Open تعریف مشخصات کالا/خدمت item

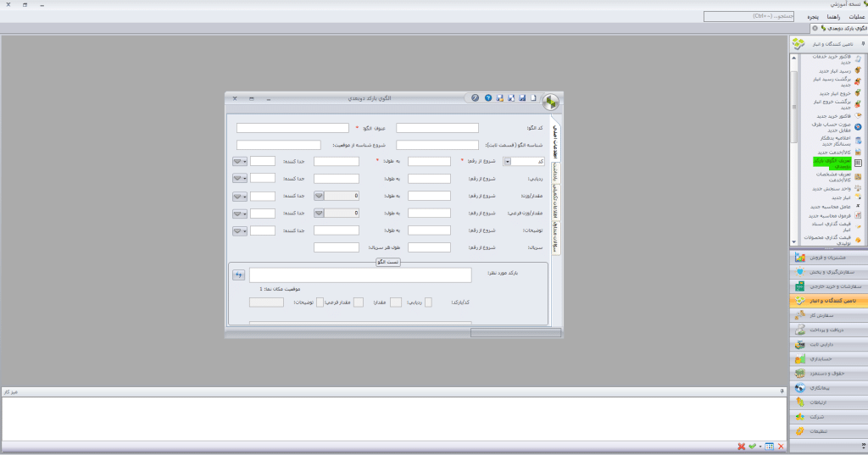click(x=840, y=176)
